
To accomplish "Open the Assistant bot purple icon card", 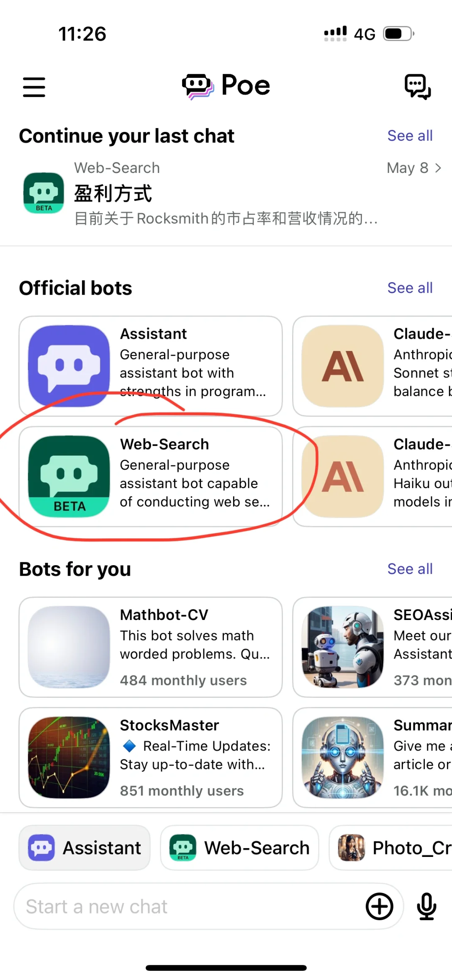I will [69, 366].
